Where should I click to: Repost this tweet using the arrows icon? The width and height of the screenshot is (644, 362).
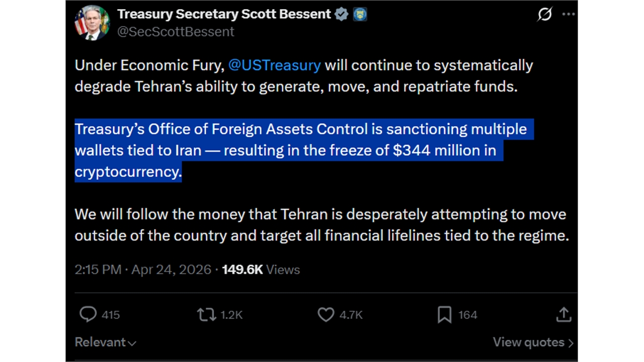[x=206, y=315]
